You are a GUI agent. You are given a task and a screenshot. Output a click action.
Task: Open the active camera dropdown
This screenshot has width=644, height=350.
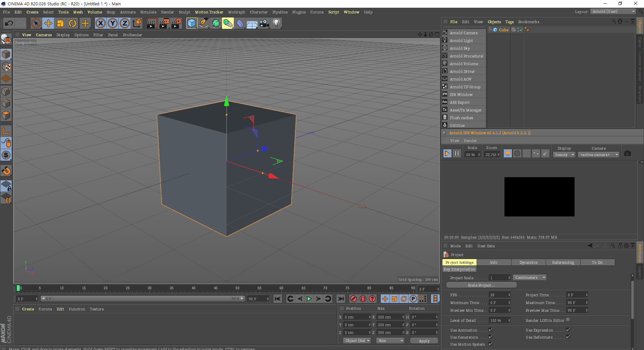(x=598, y=155)
